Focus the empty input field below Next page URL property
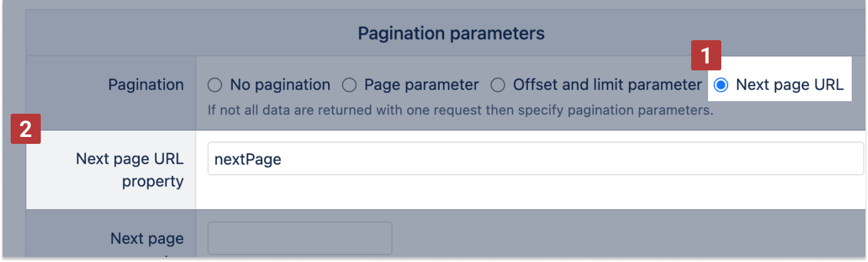 pyautogui.click(x=299, y=237)
